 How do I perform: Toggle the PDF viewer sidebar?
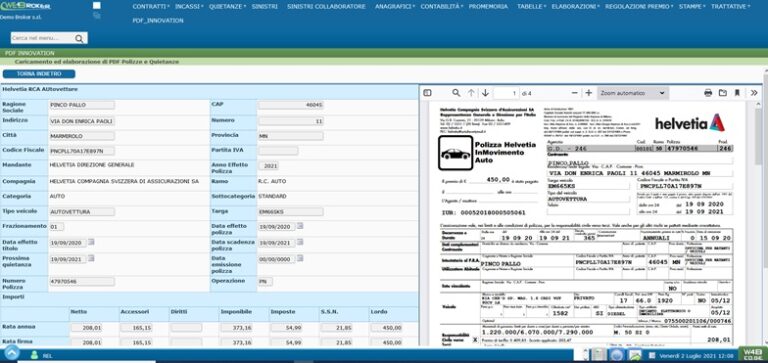click(427, 93)
